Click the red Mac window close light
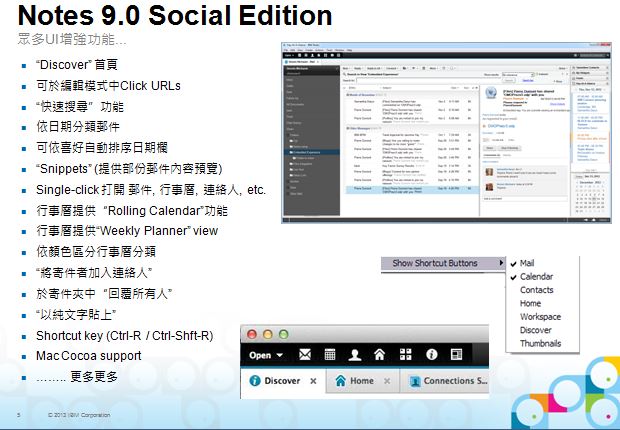The width and height of the screenshot is (620, 430). [252, 334]
